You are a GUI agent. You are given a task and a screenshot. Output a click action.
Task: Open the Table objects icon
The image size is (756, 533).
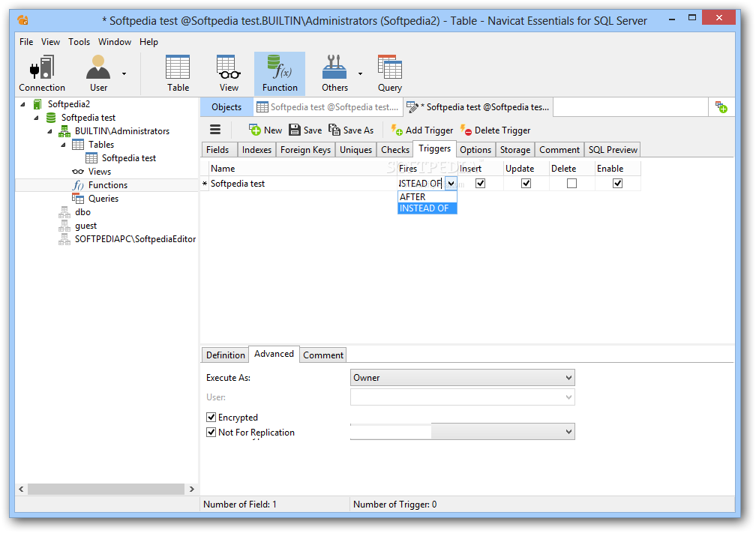tap(178, 73)
